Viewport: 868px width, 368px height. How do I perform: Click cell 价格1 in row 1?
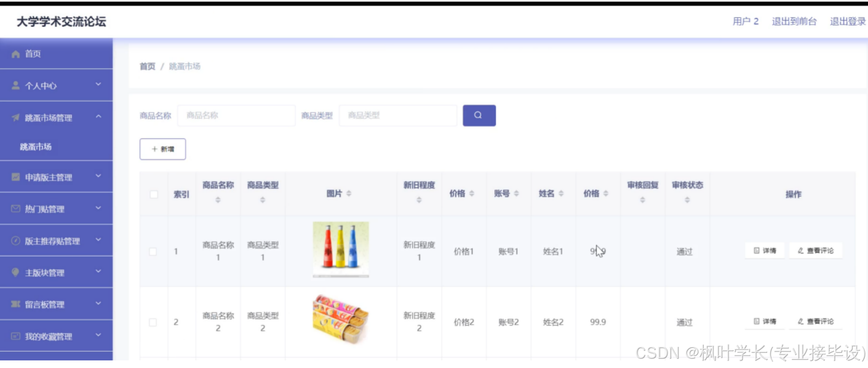point(464,251)
